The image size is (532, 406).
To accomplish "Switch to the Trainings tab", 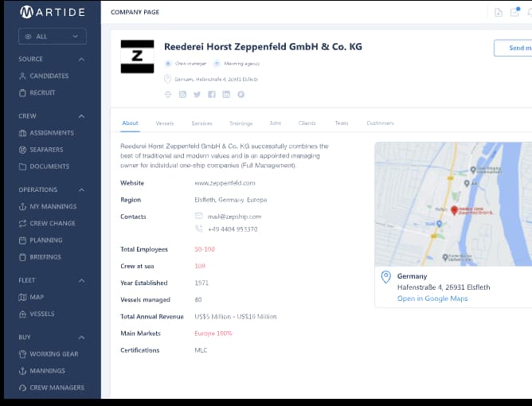I will click(x=241, y=123).
